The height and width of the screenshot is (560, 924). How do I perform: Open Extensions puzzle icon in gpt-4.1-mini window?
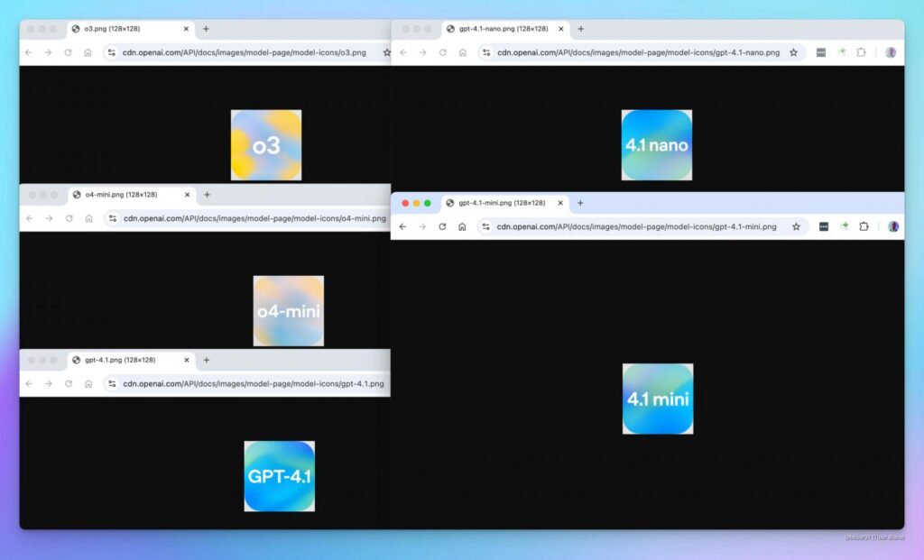coord(864,226)
